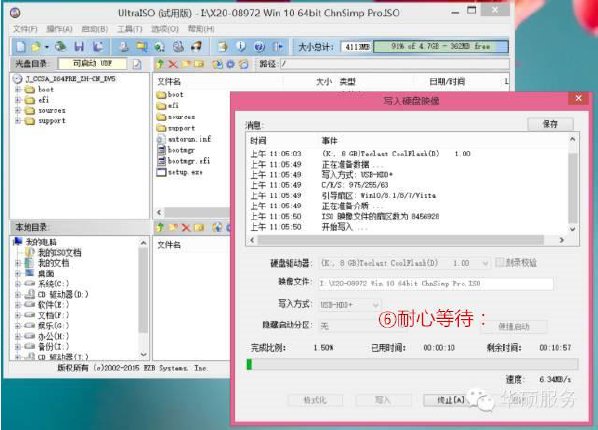The image size is (598, 430).
Task: Select the autorun.inf file row
Action: coord(184,139)
